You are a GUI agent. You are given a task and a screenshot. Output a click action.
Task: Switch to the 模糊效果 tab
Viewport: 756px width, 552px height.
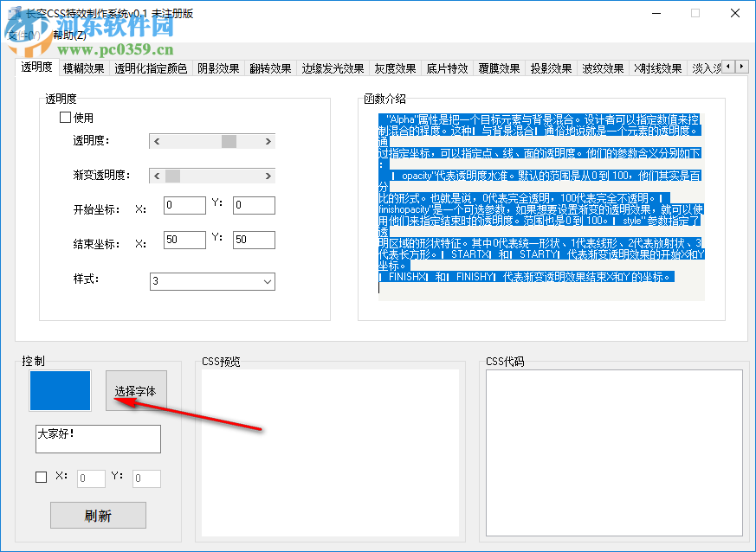(83, 67)
